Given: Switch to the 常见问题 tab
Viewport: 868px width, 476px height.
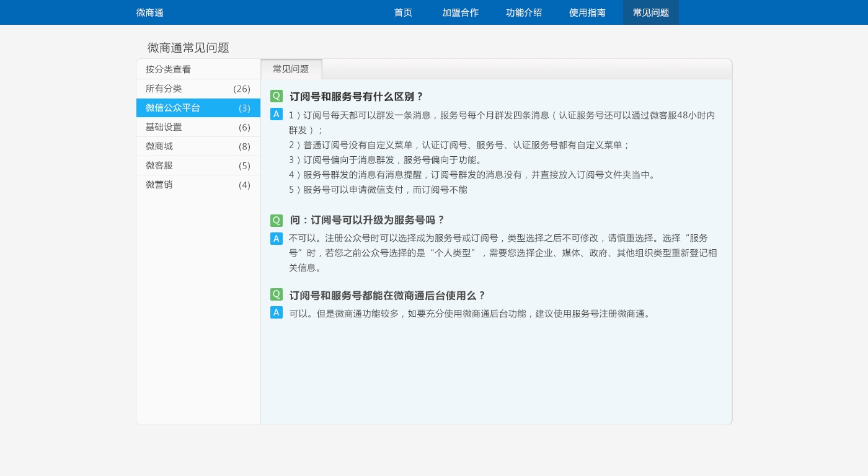Looking at the screenshot, I should click(x=291, y=69).
